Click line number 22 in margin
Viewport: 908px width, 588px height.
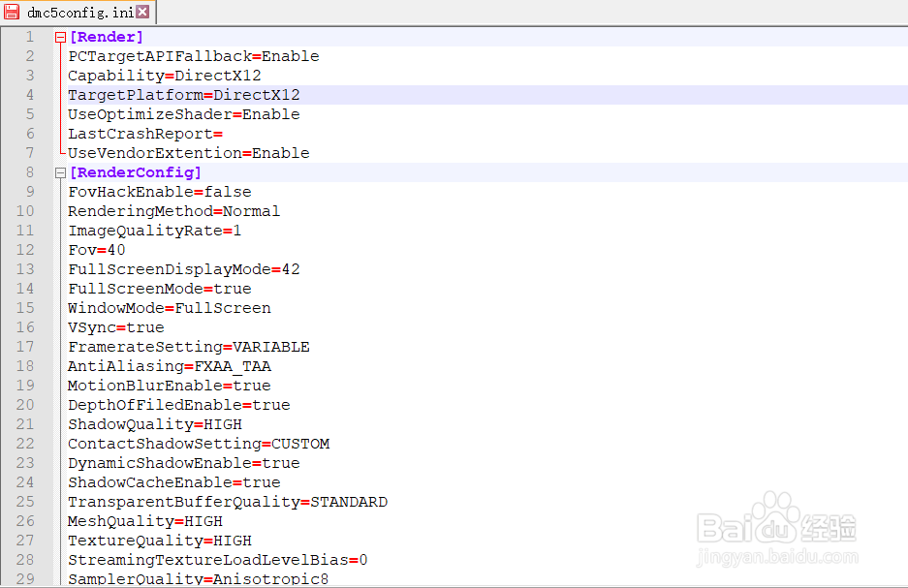click(x=25, y=444)
